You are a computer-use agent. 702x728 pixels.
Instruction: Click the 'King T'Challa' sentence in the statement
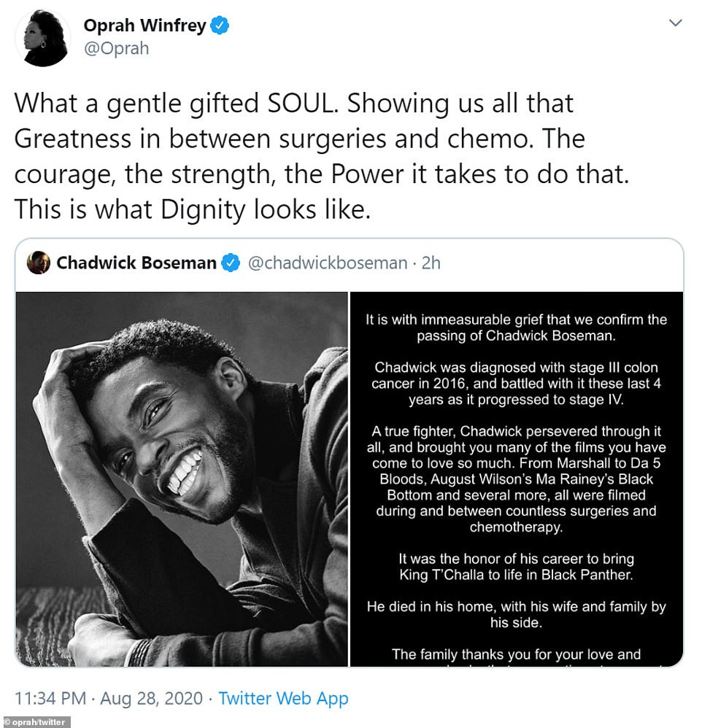point(517,568)
